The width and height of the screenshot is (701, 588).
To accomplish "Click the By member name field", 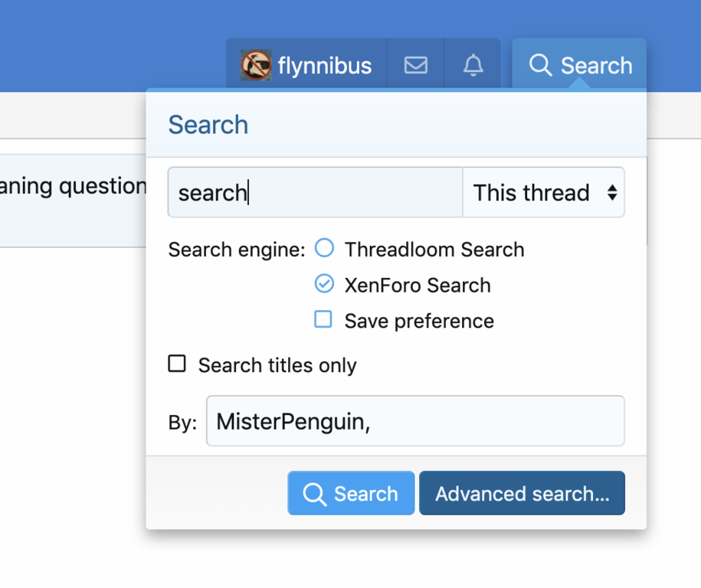I will tap(415, 421).
